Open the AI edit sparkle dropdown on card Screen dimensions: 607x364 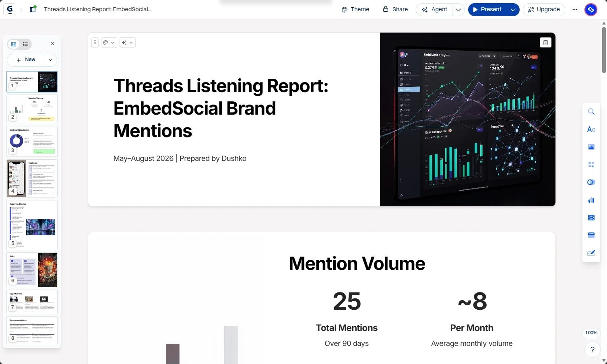127,42
